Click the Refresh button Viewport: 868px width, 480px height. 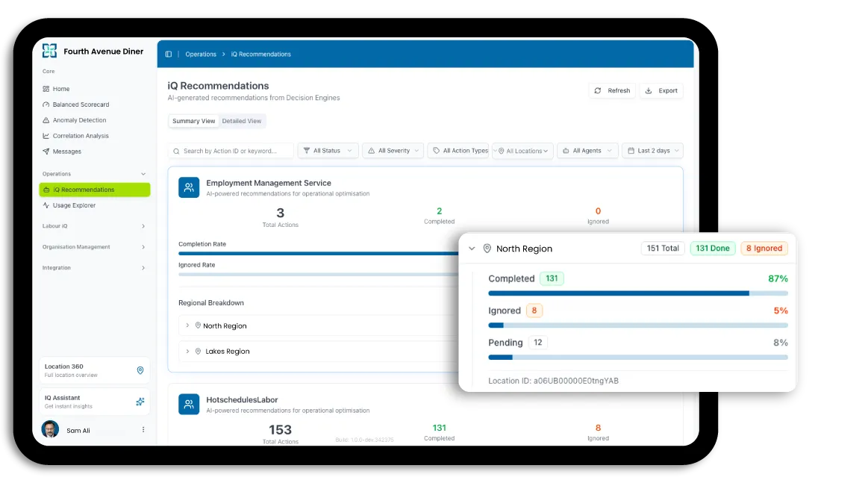[611, 91]
